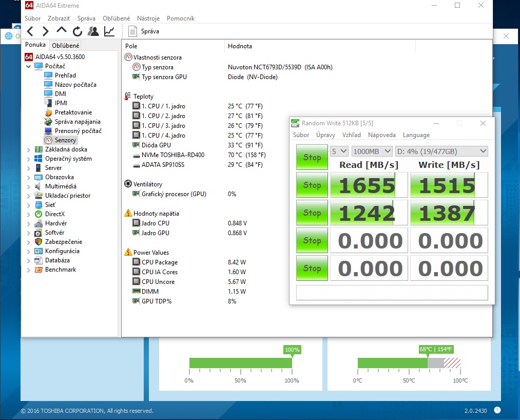Click the Power Values warning icon

click(128, 252)
